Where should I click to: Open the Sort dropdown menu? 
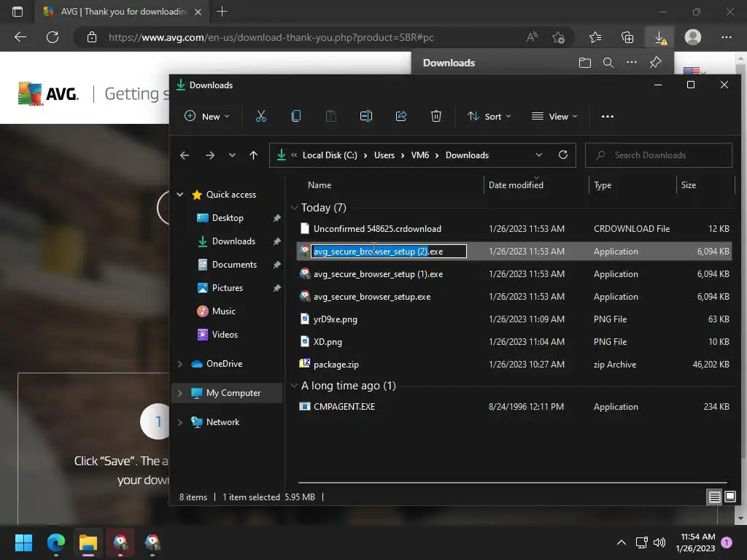pos(489,116)
